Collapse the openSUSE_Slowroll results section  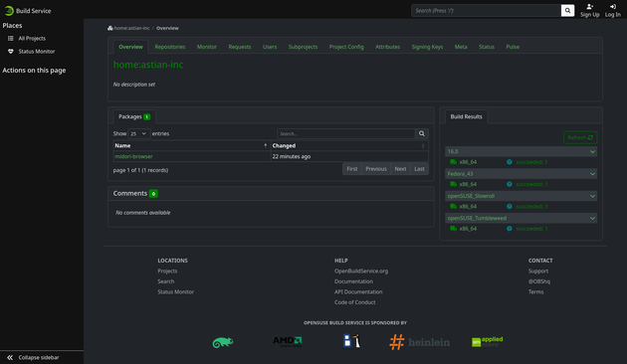click(592, 196)
